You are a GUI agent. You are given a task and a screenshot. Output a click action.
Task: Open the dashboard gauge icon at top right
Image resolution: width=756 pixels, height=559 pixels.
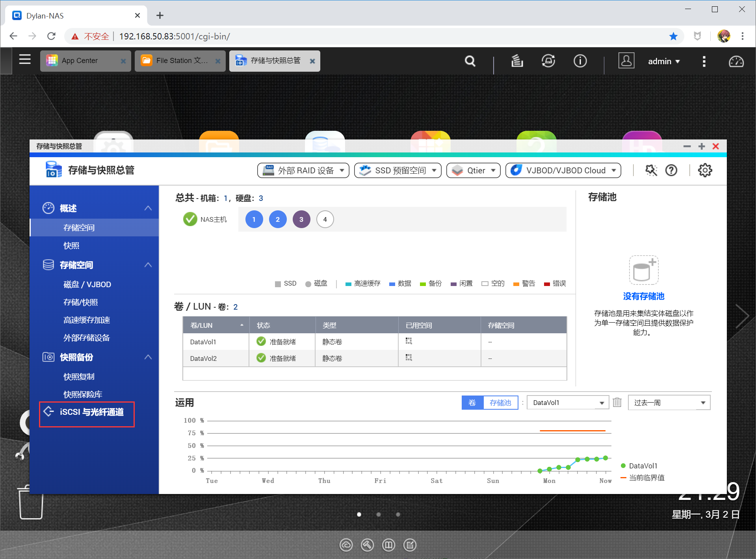tap(735, 61)
